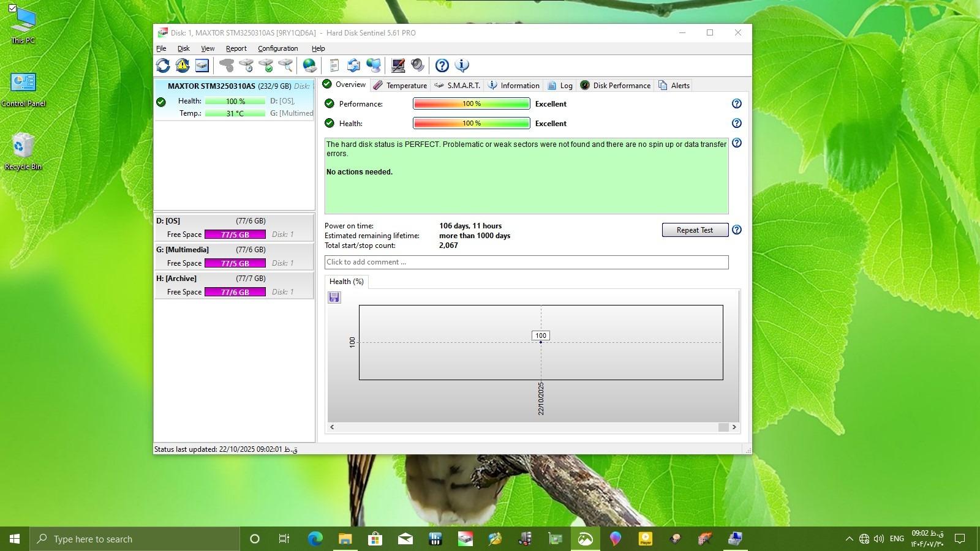Screen dimensions: 980x551
Task: Open Microsoft Edge from the taskbar
Action: (315, 539)
